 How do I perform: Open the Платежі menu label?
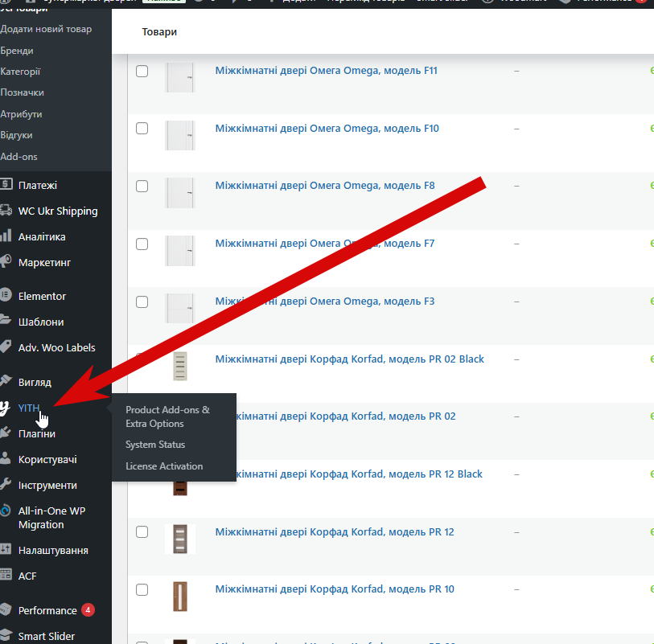pyautogui.click(x=38, y=185)
